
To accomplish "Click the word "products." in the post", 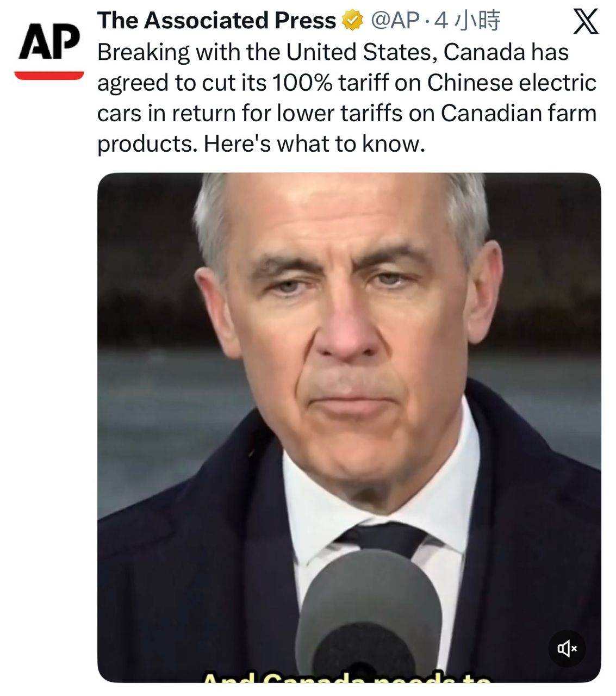I will point(147,144).
